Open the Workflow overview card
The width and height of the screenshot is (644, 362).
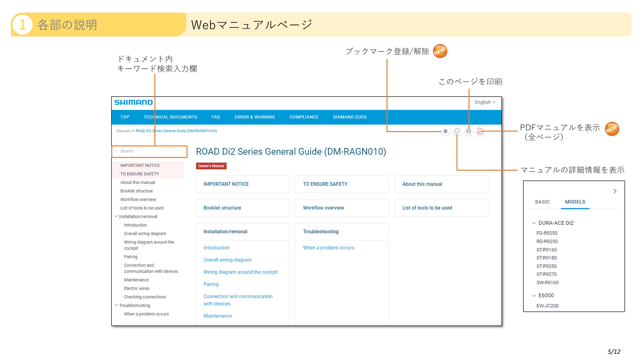pyautogui.click(x=342, y=208)
